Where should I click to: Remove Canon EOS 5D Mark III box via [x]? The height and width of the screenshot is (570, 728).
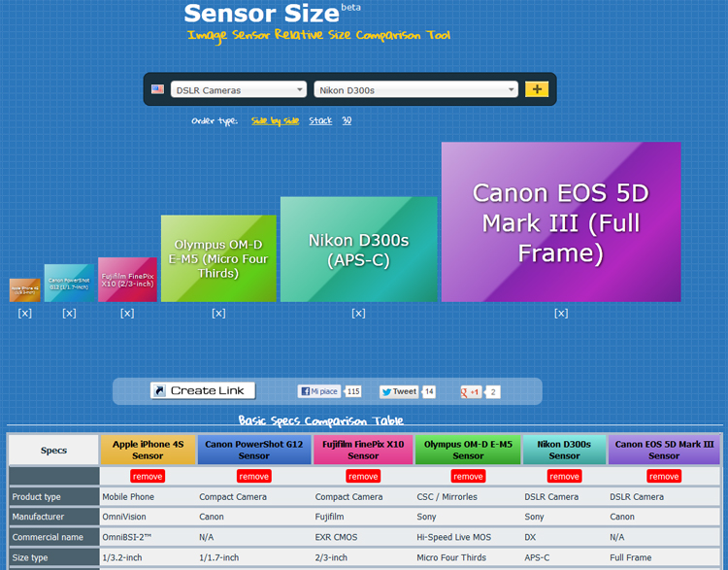click(561, 313)
